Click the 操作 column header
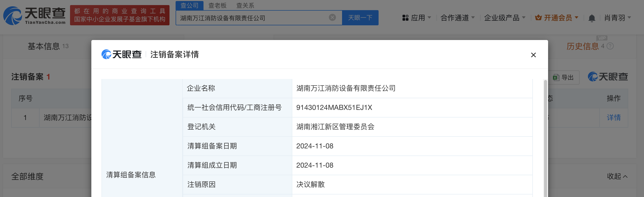The width and height of the screenshot is (644, 197). coord(614,98)
